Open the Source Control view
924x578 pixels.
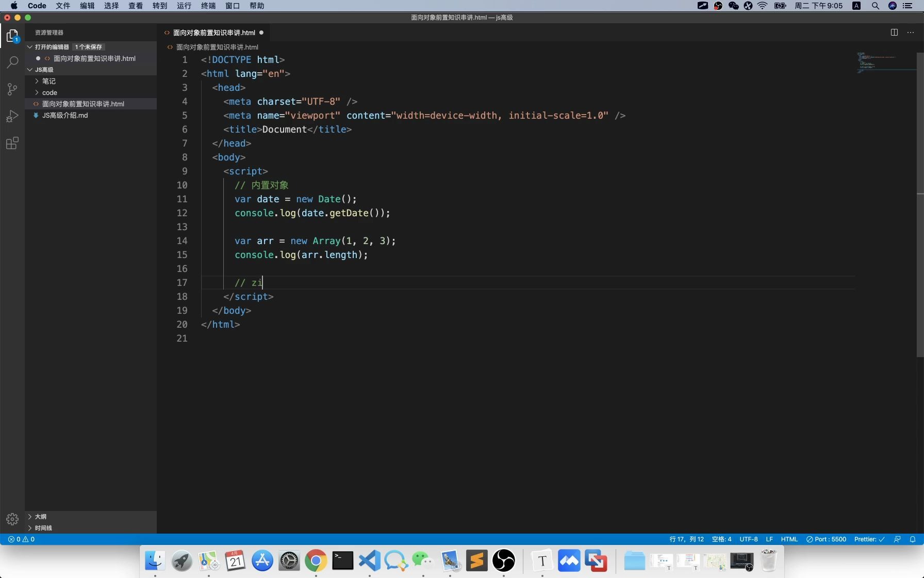click(12, 89)
